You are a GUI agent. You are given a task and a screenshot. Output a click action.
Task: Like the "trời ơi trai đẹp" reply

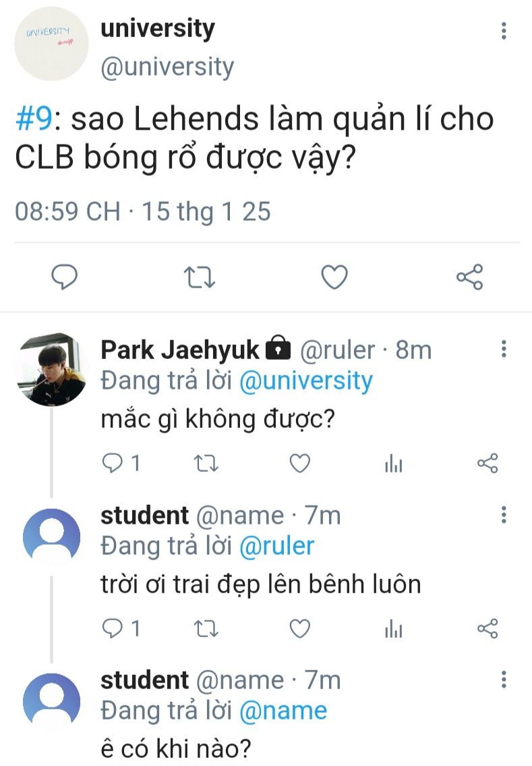(x=299, y=628)
